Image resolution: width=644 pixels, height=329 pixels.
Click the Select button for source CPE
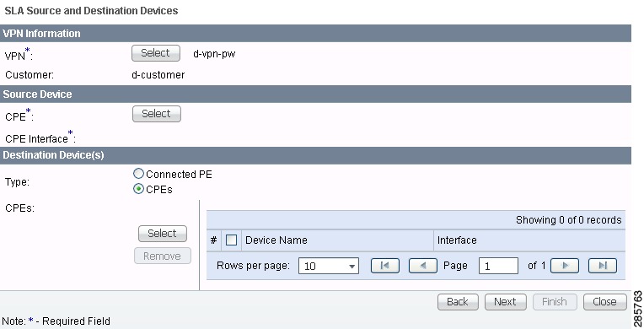[157, 114]
